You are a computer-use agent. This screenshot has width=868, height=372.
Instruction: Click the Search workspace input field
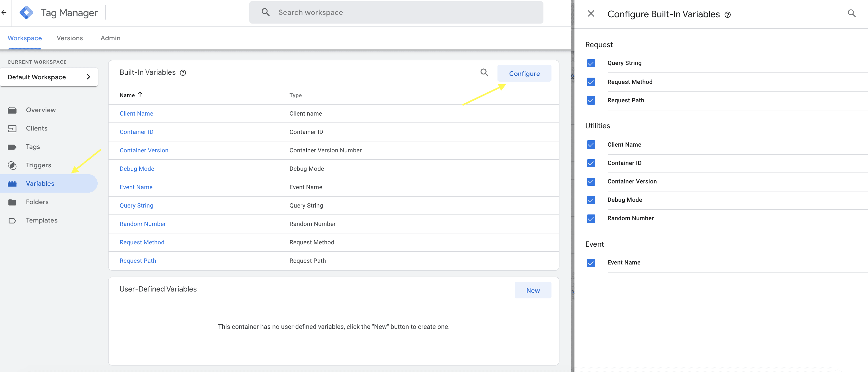click(396, 12)
